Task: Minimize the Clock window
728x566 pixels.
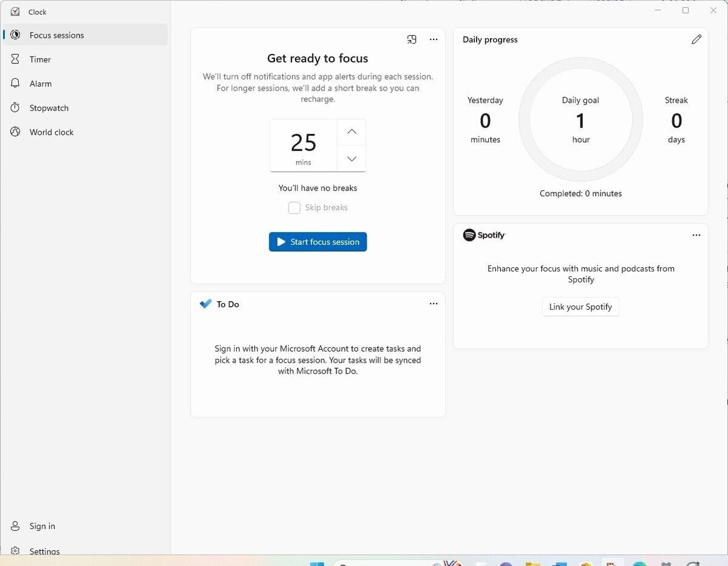Action: click(658, 10)
